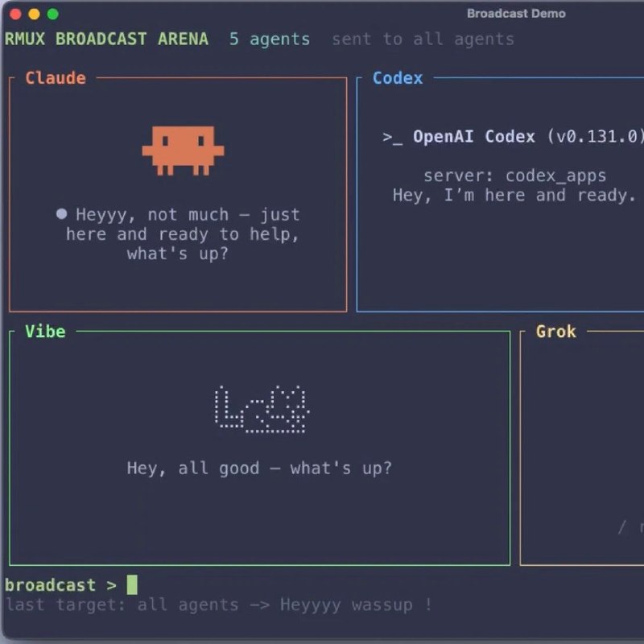The height and width of the screenshot is (644, 644).
Task: Click the yellow minimize window button
Action: click(34, 14)
